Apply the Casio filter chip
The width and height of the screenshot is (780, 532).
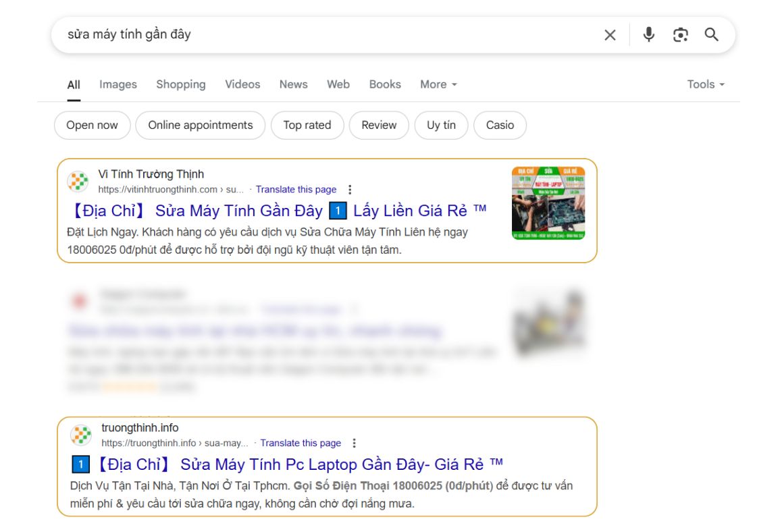(x=500, y=126)
